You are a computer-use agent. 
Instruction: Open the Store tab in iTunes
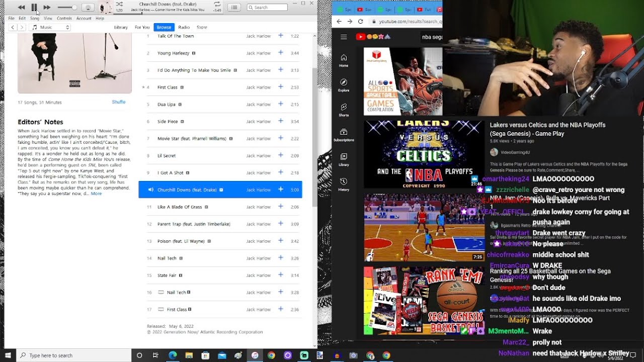pos(202,27)
